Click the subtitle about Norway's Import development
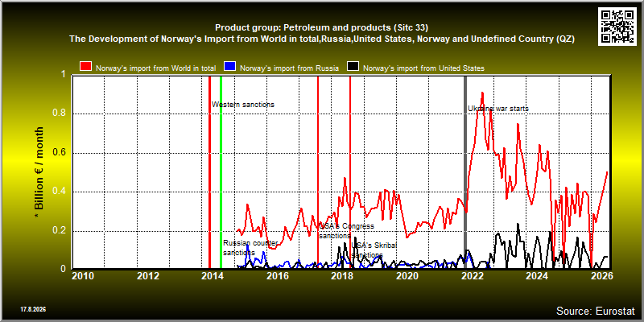This screenshot has height=322, width=644. point(321,39)
